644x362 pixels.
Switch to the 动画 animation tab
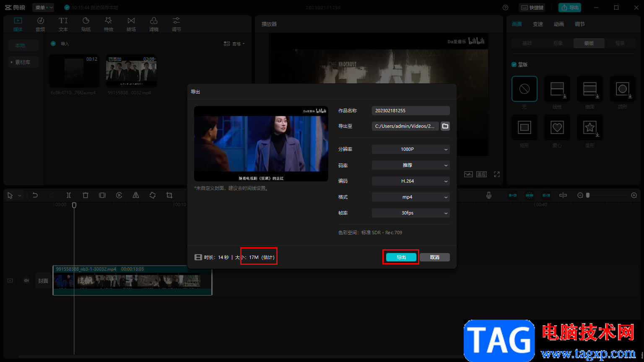click(x=559, y=24)
